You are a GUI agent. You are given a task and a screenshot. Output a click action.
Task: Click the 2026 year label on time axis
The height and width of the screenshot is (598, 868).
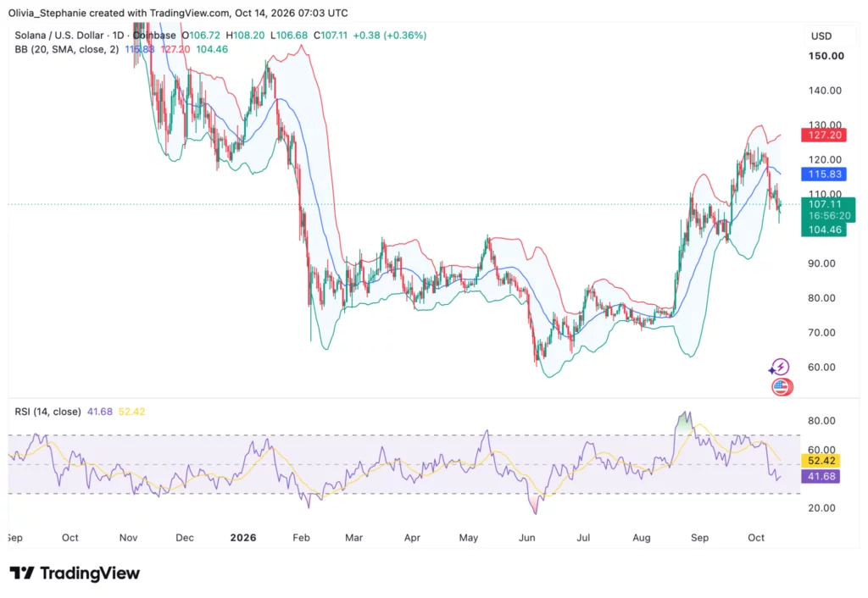point(243,538)
